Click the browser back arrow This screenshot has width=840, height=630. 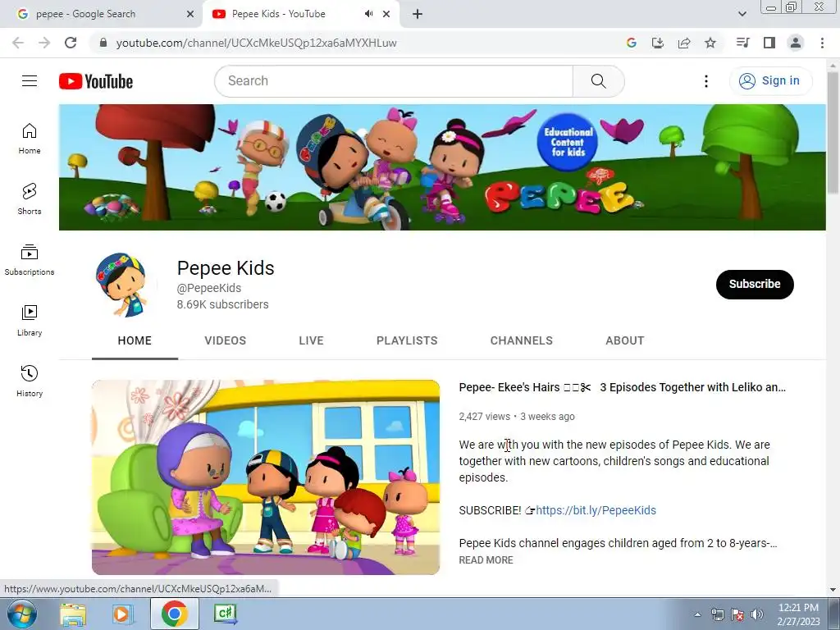click(18, 43)
